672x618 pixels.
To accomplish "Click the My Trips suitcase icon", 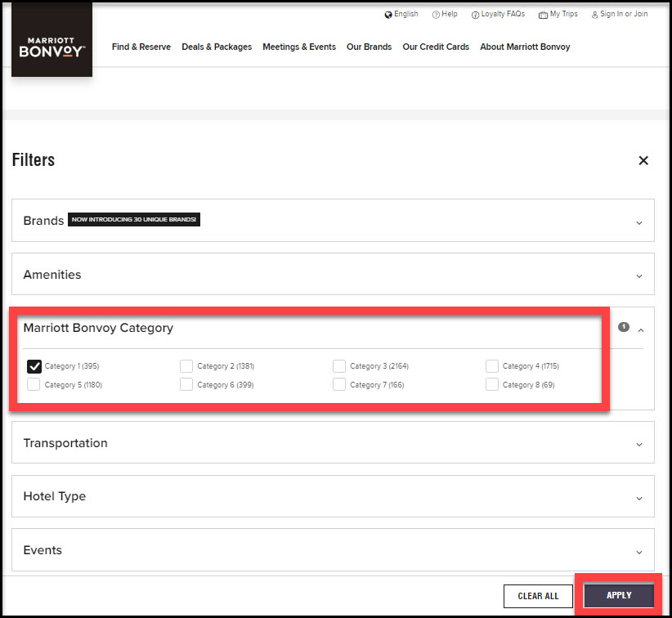I will point(543,15).
